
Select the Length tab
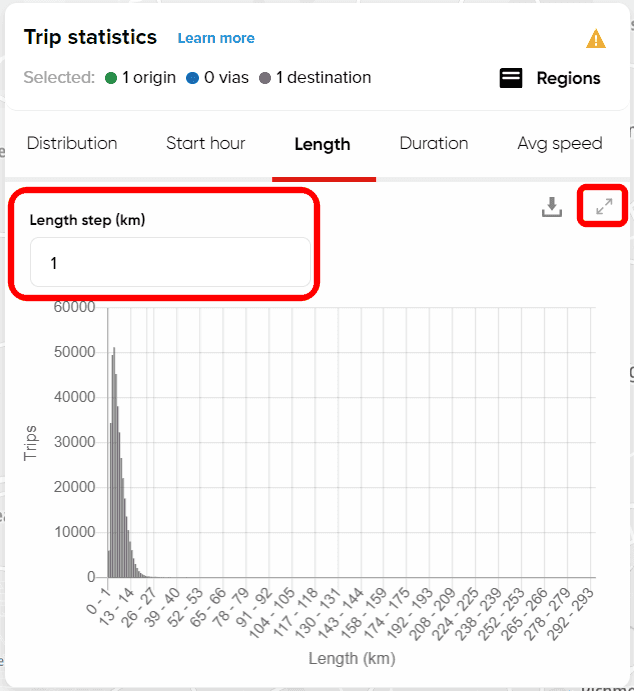point(322,144)
